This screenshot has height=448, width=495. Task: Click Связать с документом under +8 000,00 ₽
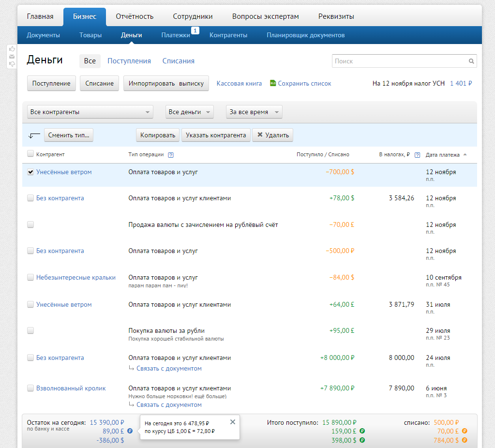pyautogui.click(x=169, y=369)
